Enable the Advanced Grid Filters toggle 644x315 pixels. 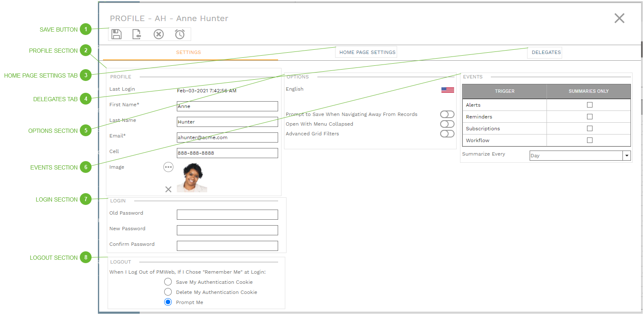pyautogui.click(x=447, y=133)
